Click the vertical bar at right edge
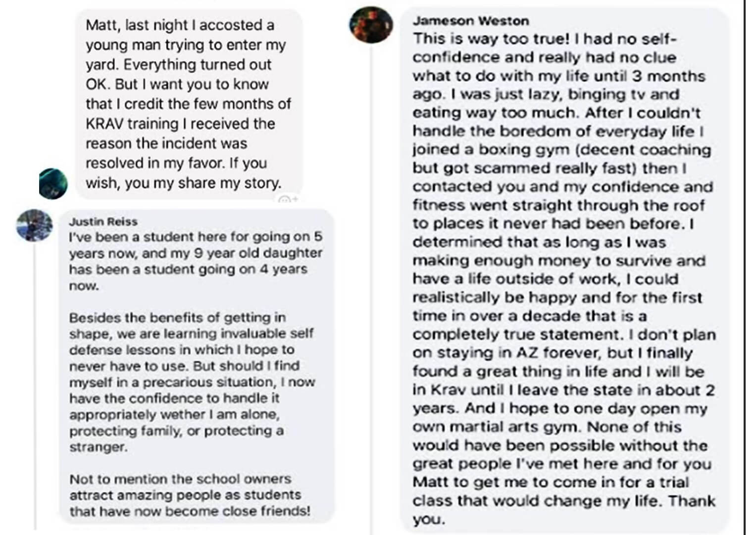Screen dimensions: 756x535 (744, 267)
